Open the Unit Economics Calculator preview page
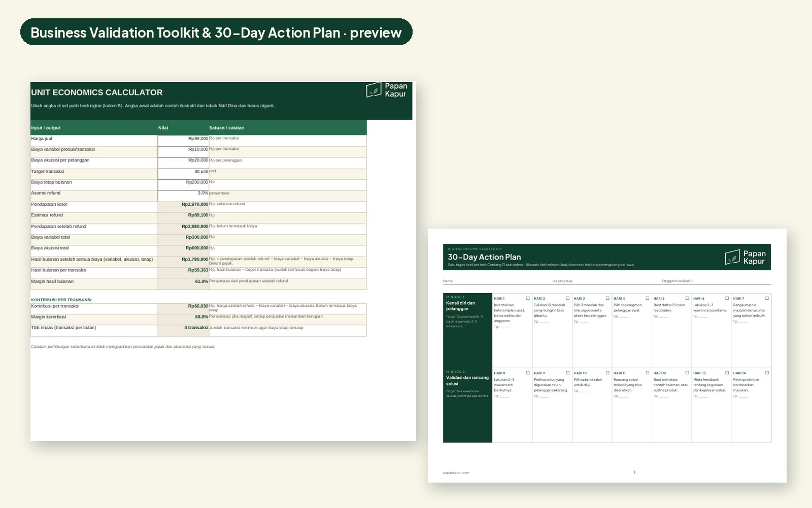This screenshot has height=508, width=812. 223,261
